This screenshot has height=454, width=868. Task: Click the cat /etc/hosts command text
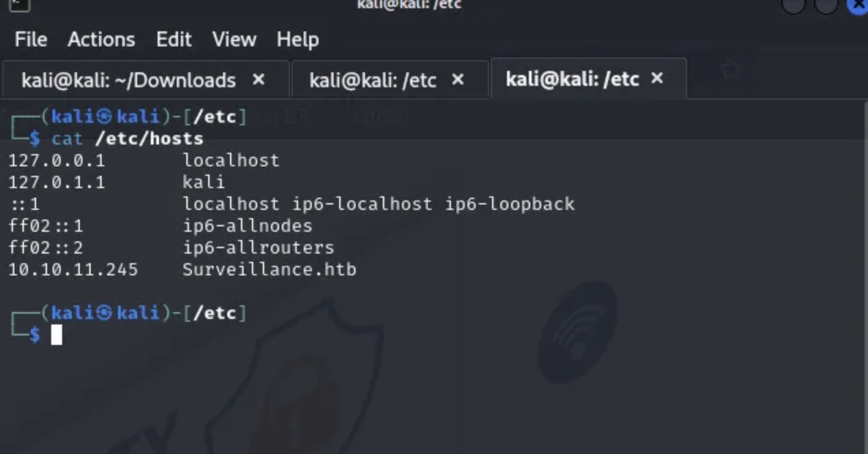(127, 138)
